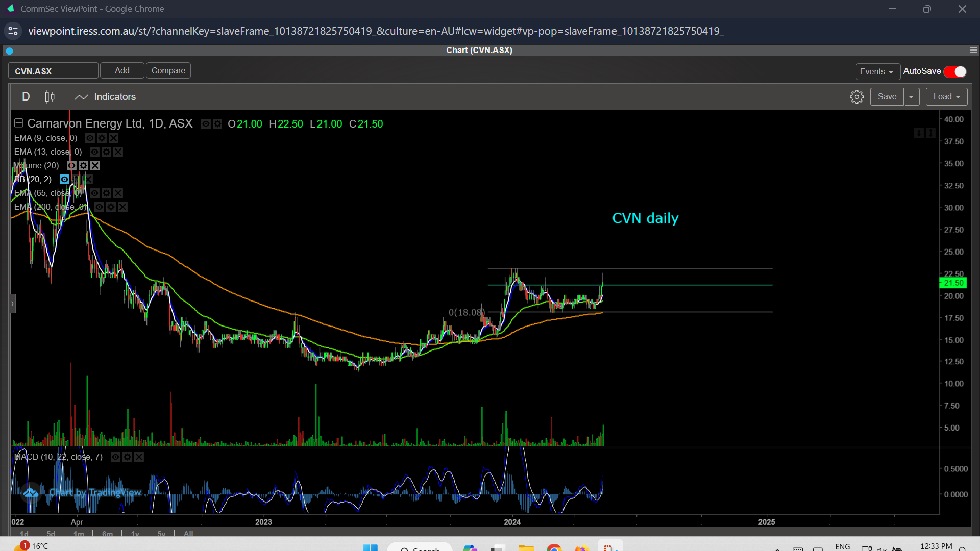Open settings for EMA (200, close, 0)

click(111, 207)
